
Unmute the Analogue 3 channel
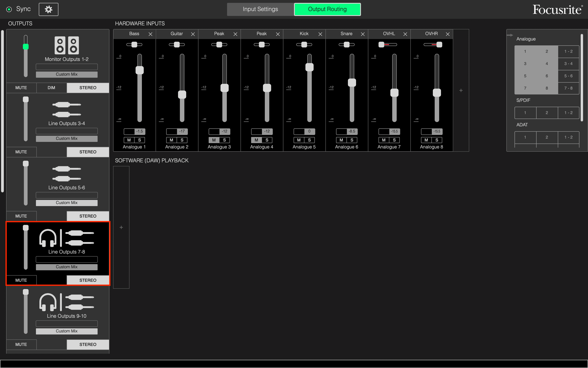pyautogui.click(x=214, y=140)
